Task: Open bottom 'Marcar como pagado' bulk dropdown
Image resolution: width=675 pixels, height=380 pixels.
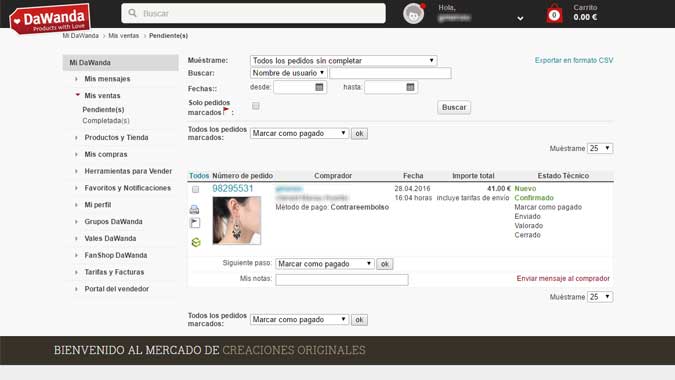Action: (x=299, y=320)
